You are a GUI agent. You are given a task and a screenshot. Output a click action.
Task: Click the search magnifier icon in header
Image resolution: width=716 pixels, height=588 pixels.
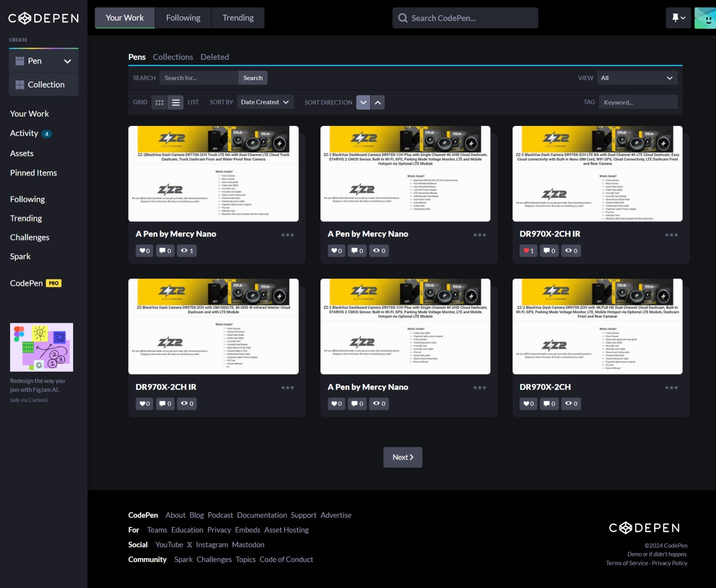(403, 18)
